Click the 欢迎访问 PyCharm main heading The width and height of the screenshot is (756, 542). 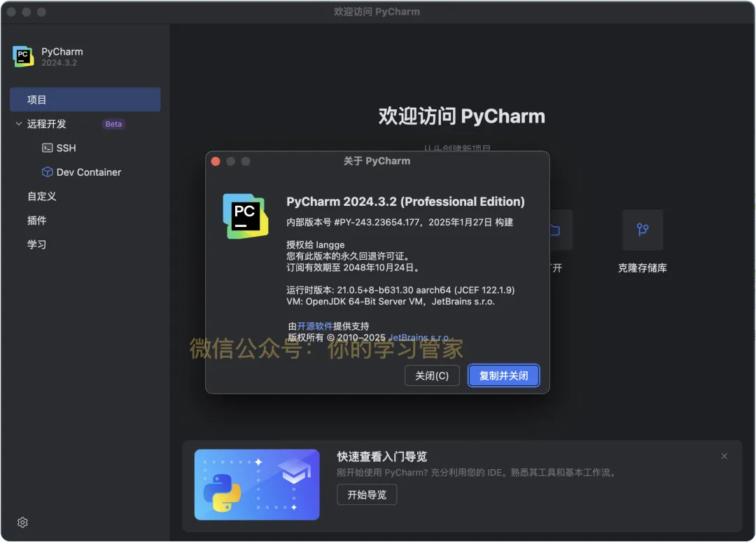462,116
